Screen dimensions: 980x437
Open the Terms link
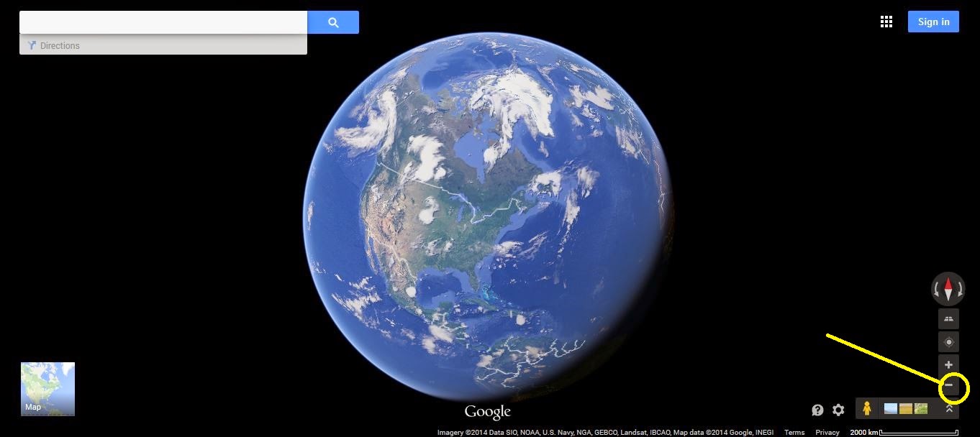tap(794, 432)
